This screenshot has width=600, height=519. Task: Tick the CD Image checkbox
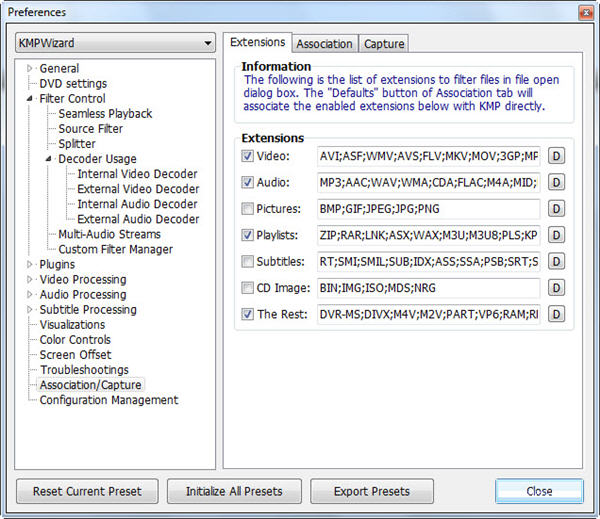click(248, 288)
